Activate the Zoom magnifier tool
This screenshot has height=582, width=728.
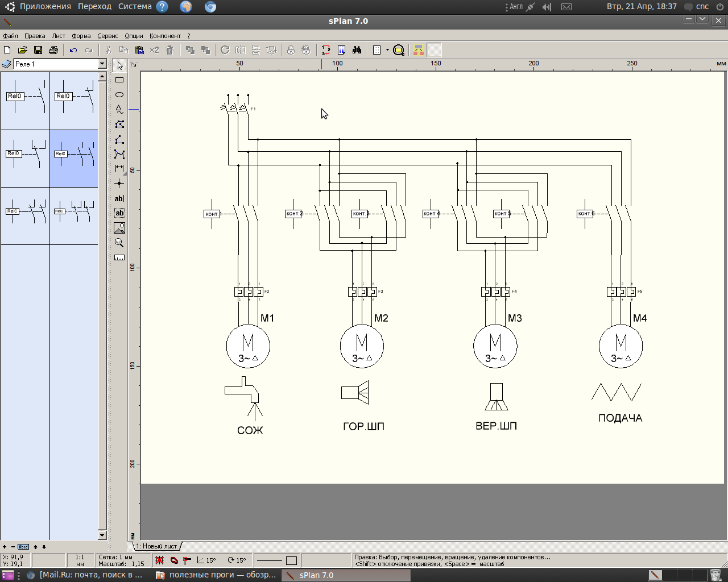click(119, 243)
